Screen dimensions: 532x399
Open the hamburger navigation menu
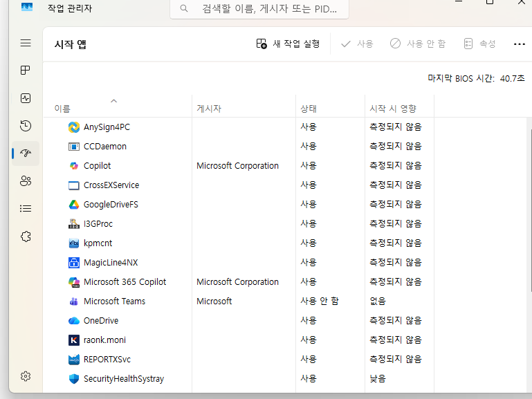point(26,43)
